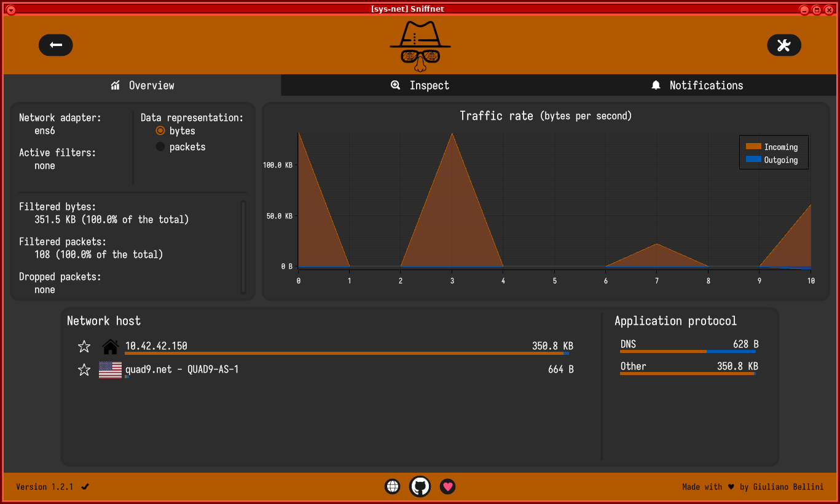Click the chart icon in Overview tab

116,85
